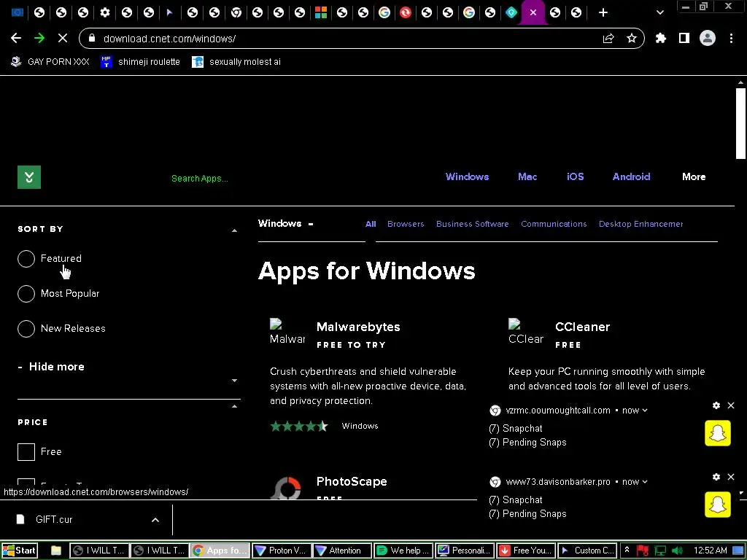Open the tab search chevron
The image size is (747, 560).
point(659,12)
